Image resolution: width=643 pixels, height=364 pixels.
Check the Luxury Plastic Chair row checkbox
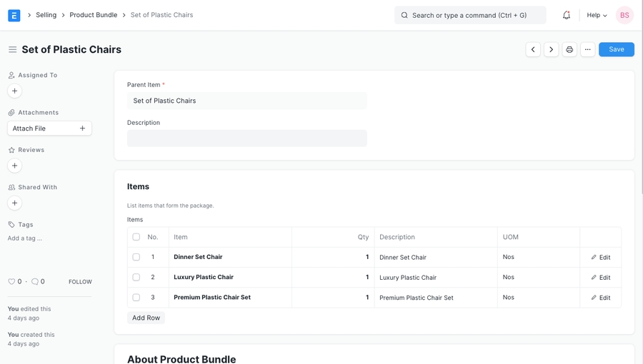pos(136,277)
